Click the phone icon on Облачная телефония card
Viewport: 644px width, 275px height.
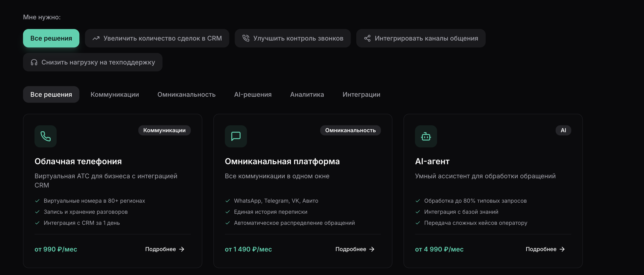coord(45,136)
